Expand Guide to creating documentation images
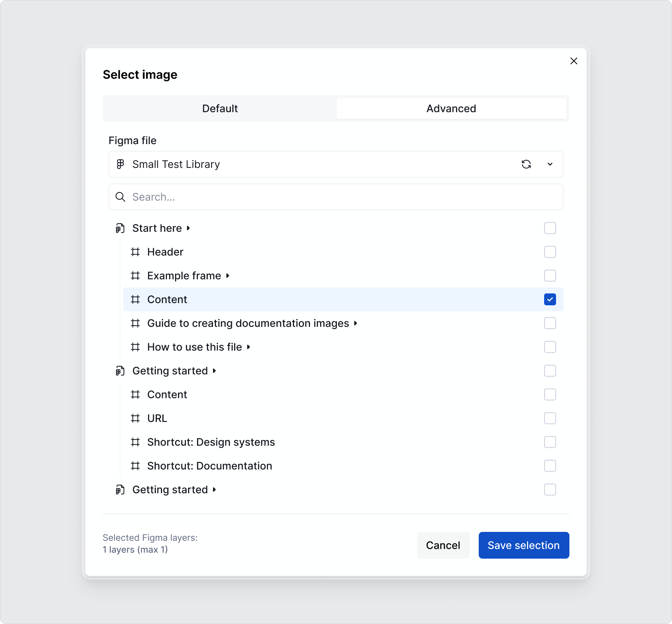Screen dimensions: 672x624 click(355, 323)
